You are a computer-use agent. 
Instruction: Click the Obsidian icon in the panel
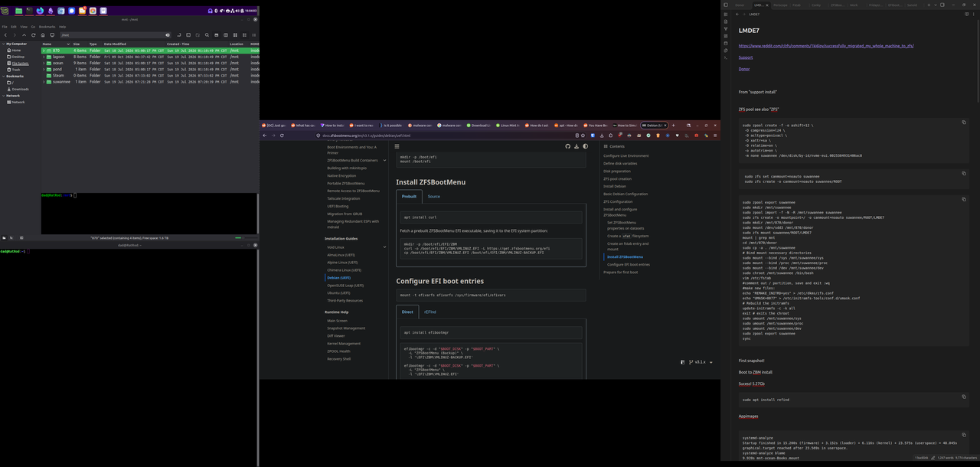coord(51,11)
